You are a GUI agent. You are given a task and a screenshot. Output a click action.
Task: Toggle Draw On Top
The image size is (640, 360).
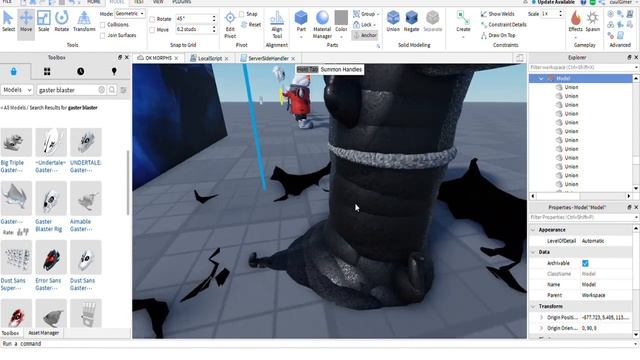498,35
